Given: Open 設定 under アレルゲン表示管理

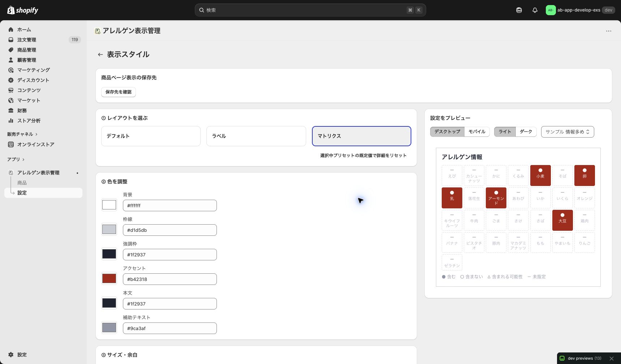Looking at the screenshot, I should (x=43, y=193).
